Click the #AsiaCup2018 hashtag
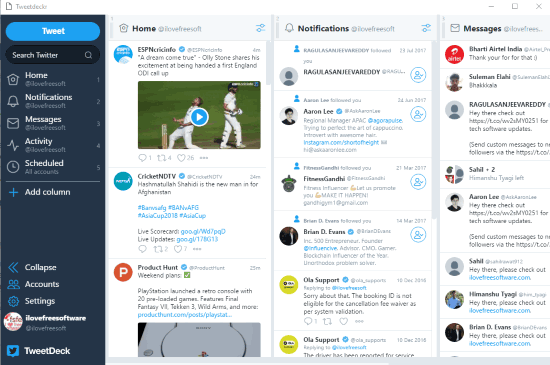The height and width of the screenshot is (365, 550). (x=158, y=216)
